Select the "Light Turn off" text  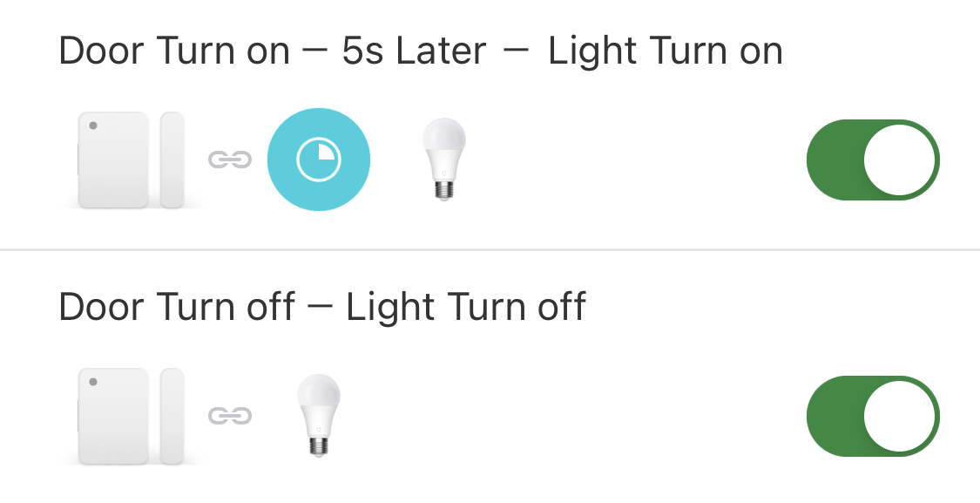(466, 307)
